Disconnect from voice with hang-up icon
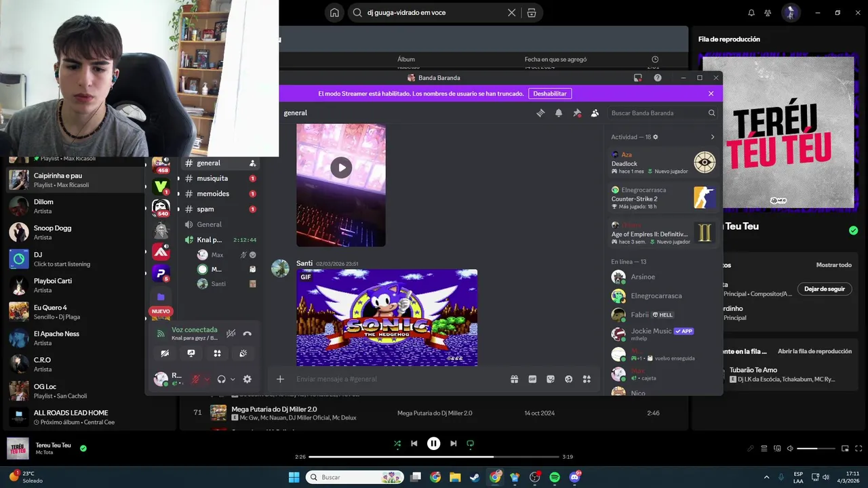Image resolution: width=868 pixels, height=488 pixels. [248, 333]
